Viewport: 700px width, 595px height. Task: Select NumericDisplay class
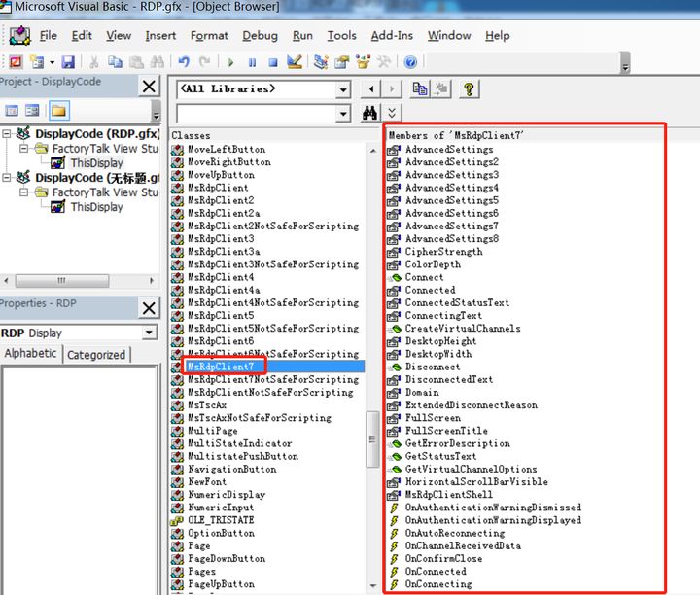[227, 495]
